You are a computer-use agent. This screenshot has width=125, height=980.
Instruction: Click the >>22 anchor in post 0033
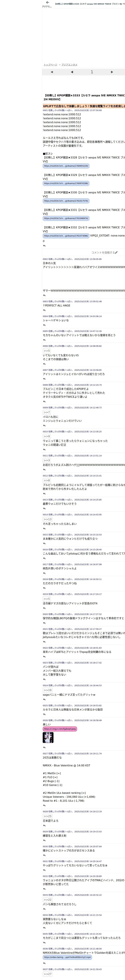tap(47, 900)
